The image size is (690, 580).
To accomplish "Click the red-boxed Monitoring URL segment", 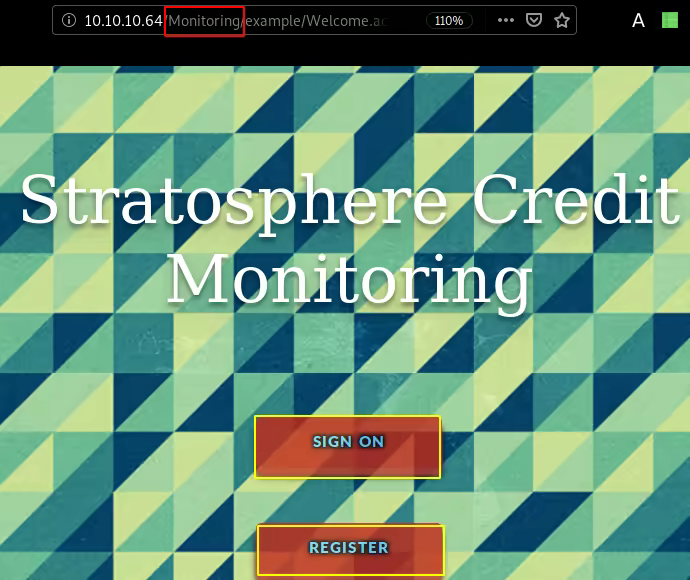I will pyautogui.click(x=204, y=20).
